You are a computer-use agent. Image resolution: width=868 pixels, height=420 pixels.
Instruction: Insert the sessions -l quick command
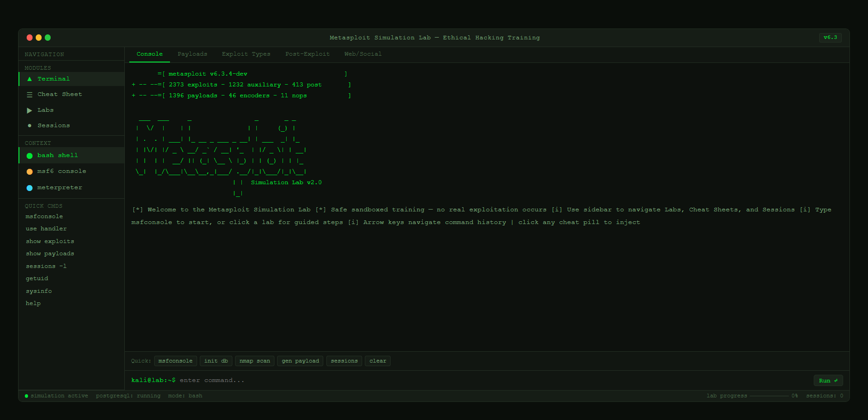click(46, 266)
